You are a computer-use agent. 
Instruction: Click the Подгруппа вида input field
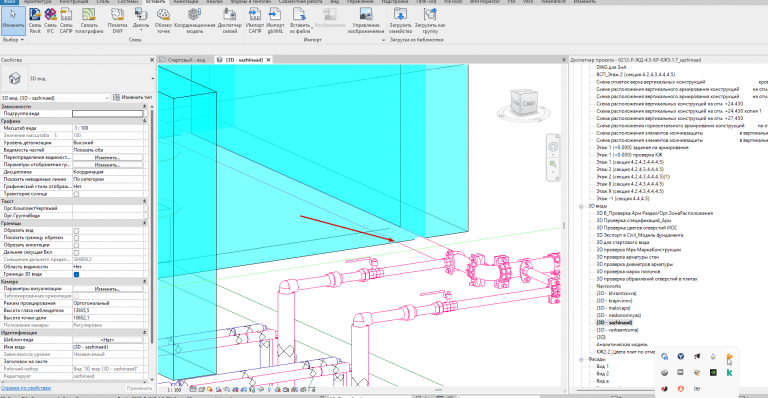(x=108, y=113)
